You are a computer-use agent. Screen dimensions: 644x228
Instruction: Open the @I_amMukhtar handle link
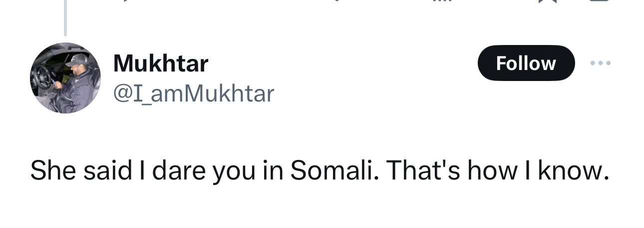194,93
